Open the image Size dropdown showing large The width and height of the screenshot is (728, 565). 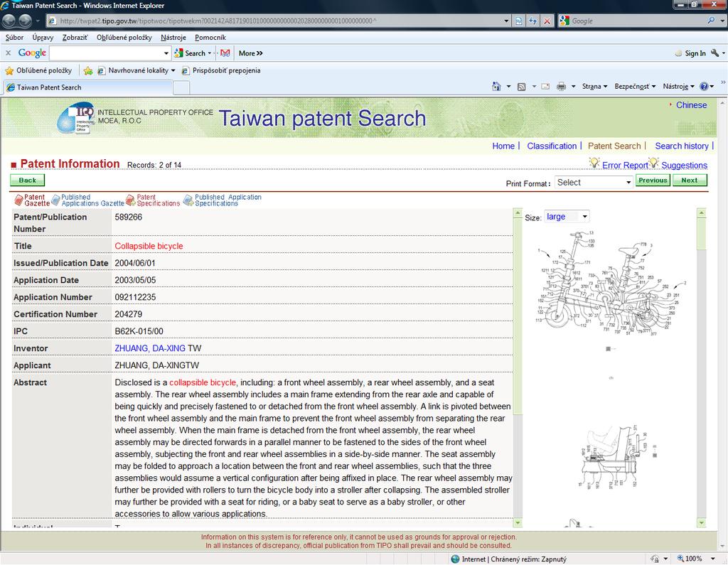tap(567, 217)
